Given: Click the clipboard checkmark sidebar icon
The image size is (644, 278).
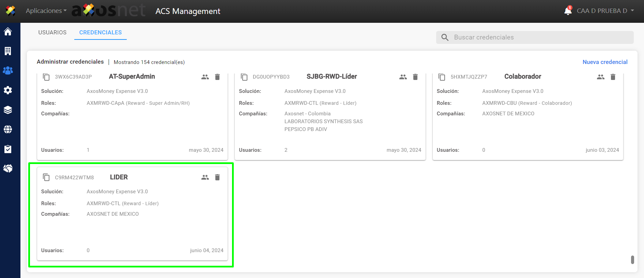Looking at the screenshot, I should coord(8,149).
